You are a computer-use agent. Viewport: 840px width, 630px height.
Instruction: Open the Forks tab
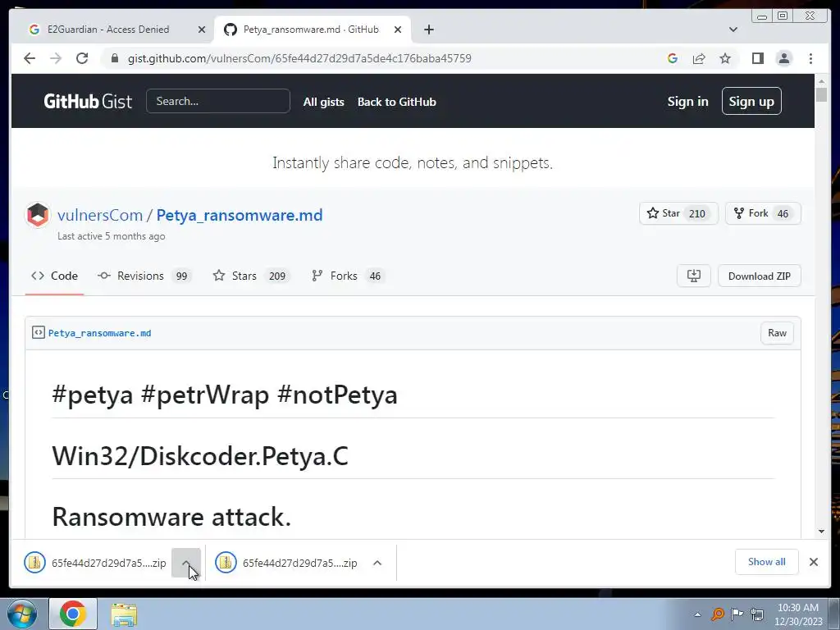pos(347,276)
